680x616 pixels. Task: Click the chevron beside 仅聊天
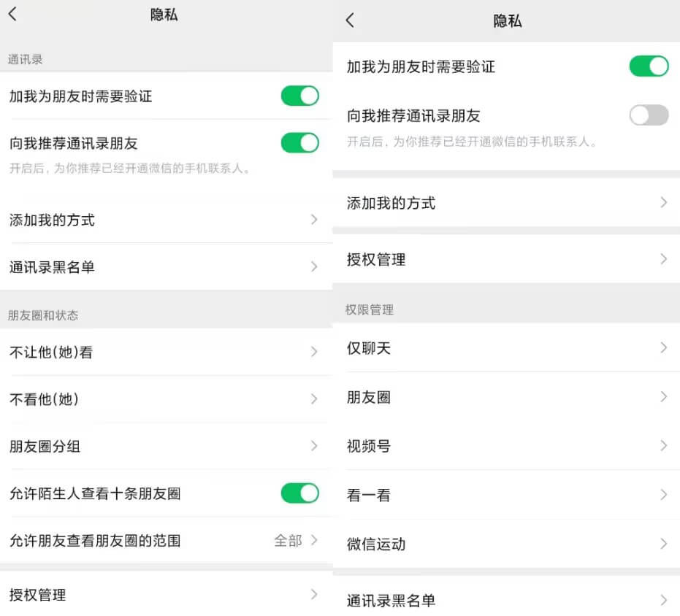click(663, 348)
